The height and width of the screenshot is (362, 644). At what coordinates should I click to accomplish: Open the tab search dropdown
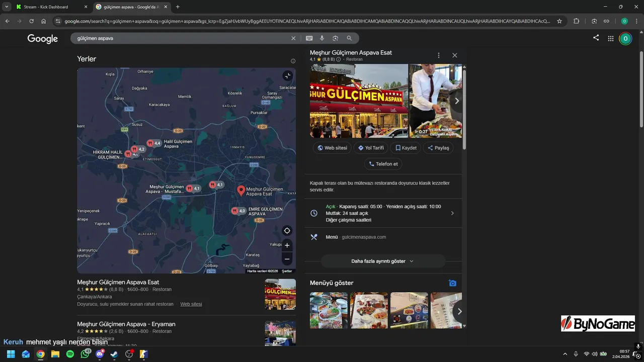(x=7, y=7)
